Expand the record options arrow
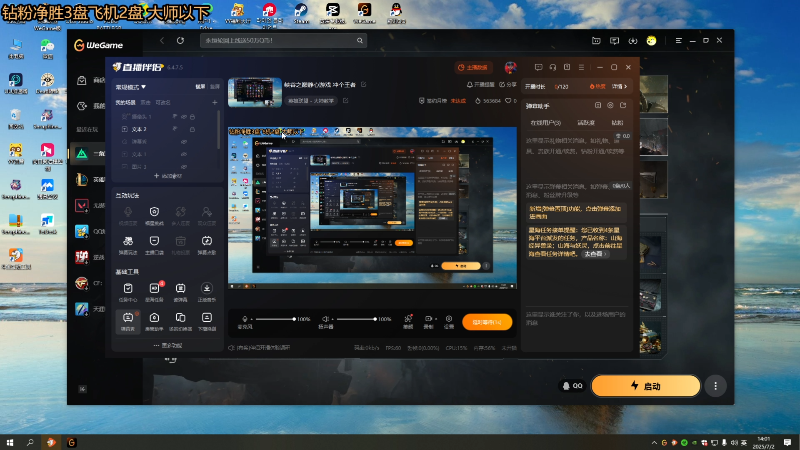The image size is (800, 450). pyautogui.click(x=436, y=319)
